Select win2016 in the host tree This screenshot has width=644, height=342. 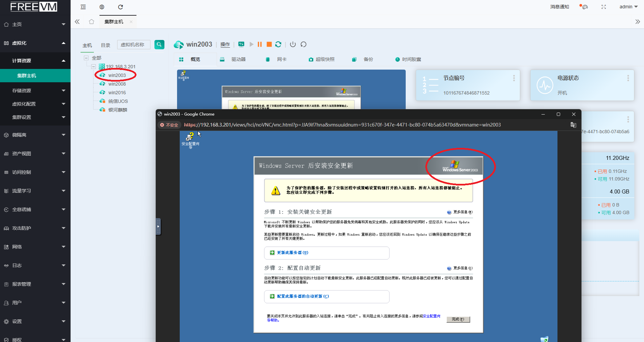click(117, 93)
